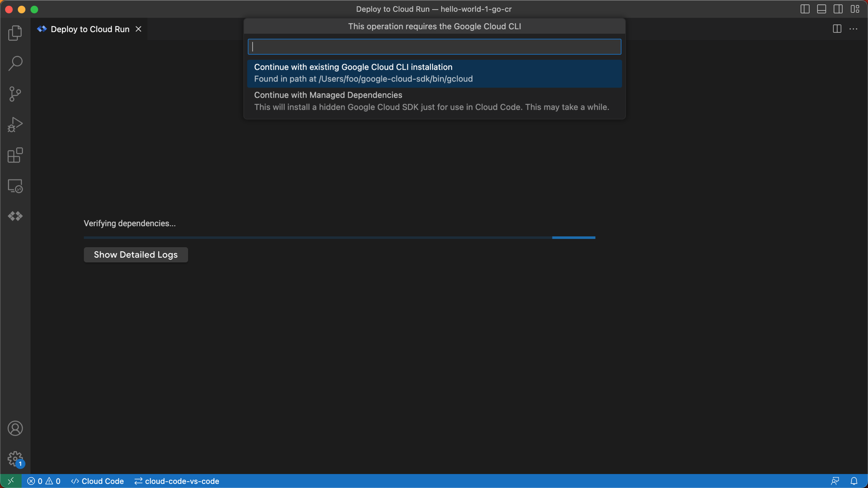Click the remote window indicator in status bar
The width and height of the screenshot is (868, 488).
pyautogui.click(x=11, y=481)
